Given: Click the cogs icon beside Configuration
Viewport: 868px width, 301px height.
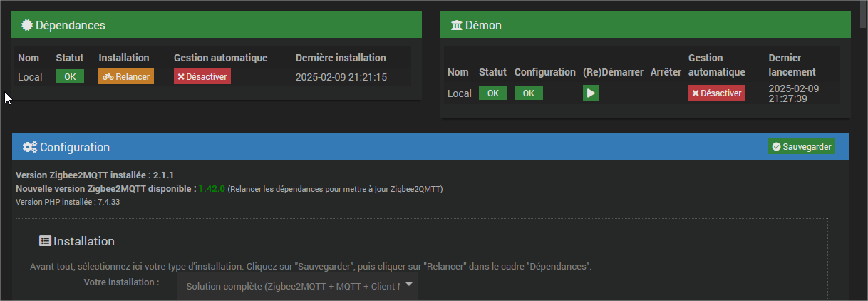Looking at the screenshot, I should [x=30, y=147].
